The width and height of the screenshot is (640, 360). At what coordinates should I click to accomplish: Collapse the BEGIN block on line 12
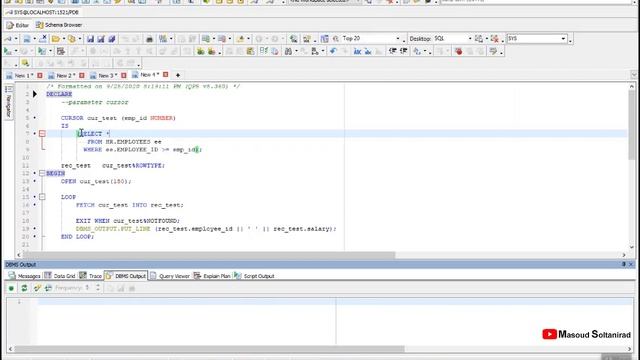pos(42,173)
